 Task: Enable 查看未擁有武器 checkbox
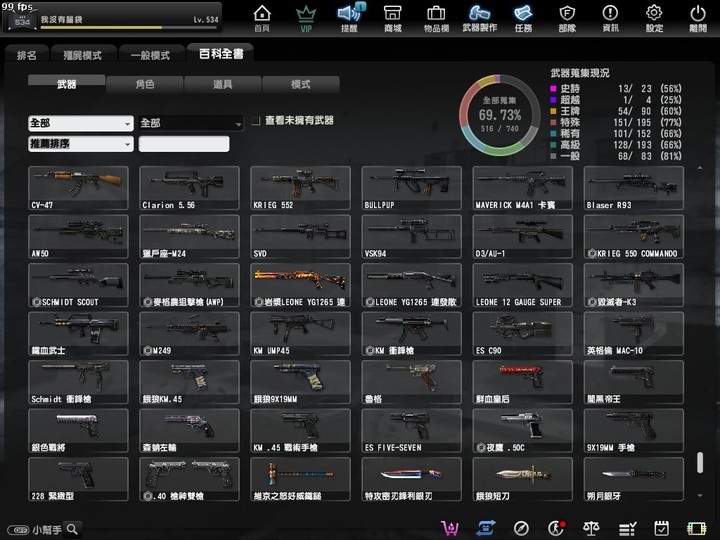[x=256, y=121]
